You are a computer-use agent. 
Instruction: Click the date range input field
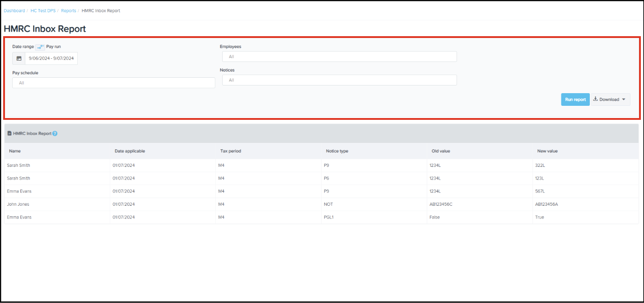tap(51, 58)
